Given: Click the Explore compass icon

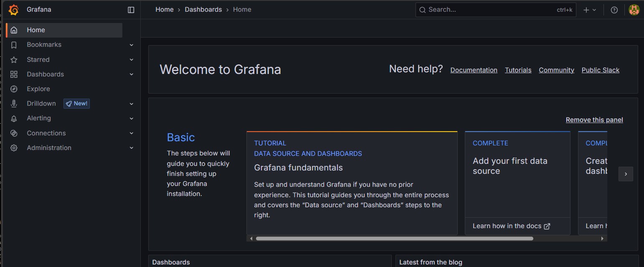Looking at the screenshot, I should coord(14,89).
